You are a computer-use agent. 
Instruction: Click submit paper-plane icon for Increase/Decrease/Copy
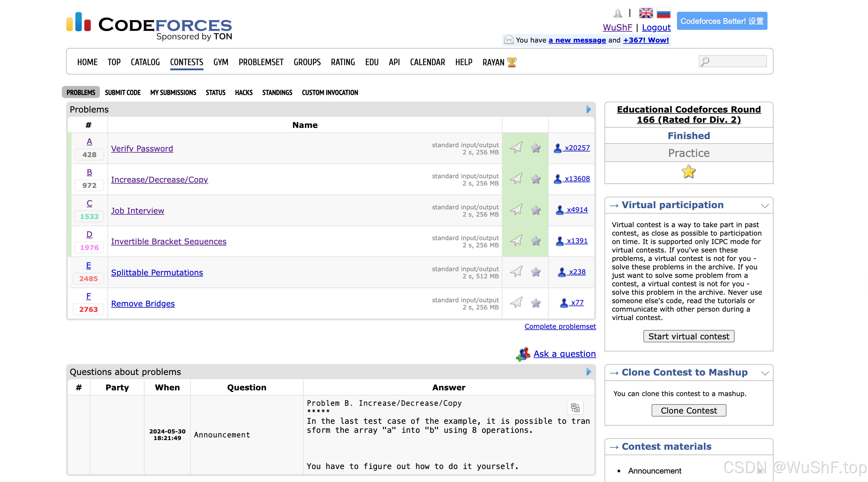tap(516, 179)
